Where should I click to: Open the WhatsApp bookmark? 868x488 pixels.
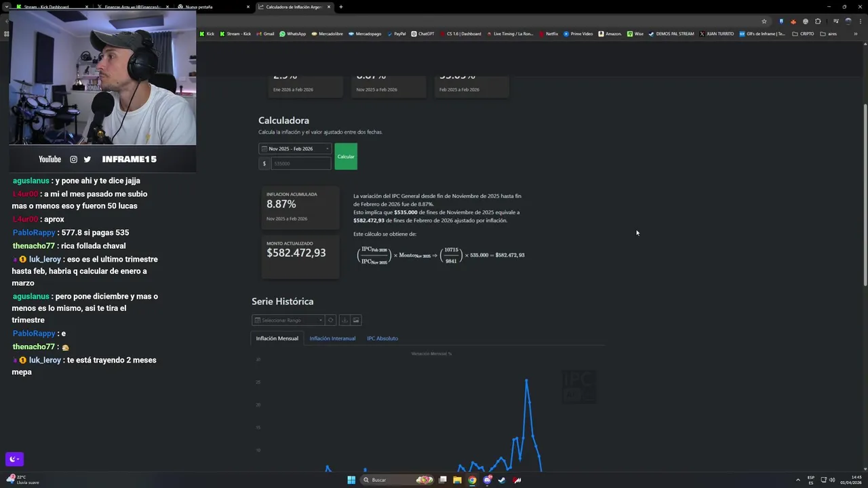point(292,33)
